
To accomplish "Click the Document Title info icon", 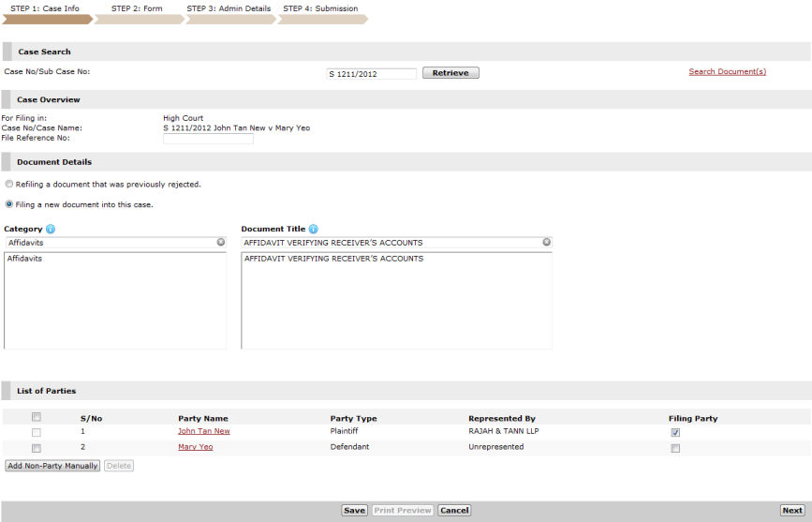I will point(313,229).
